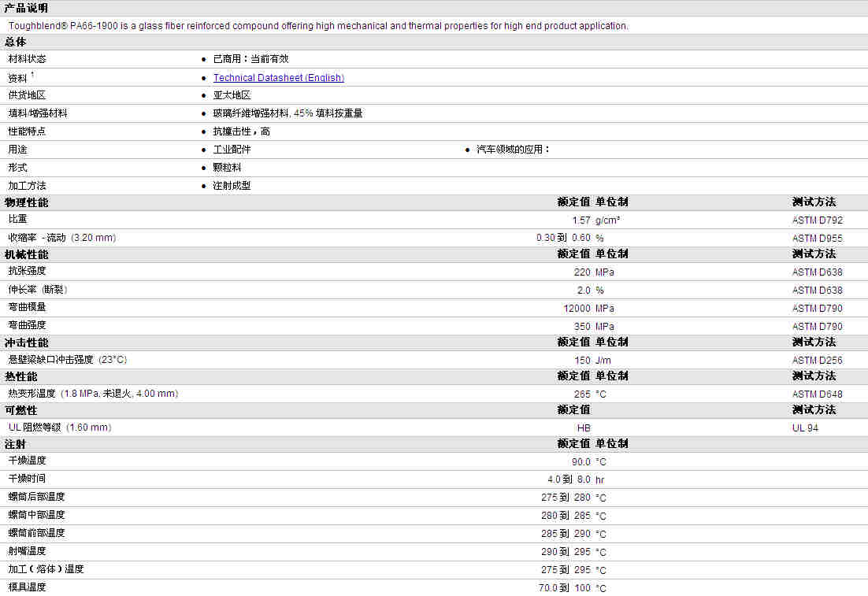Select the "玻璃纤维增强材料, 45% 填料按重量" value
The height and width of the screenshot is (596, 868).
(287, 113)
